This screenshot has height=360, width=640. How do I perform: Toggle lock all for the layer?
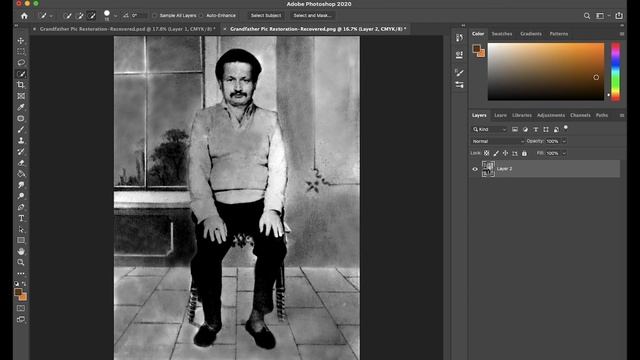524,153
